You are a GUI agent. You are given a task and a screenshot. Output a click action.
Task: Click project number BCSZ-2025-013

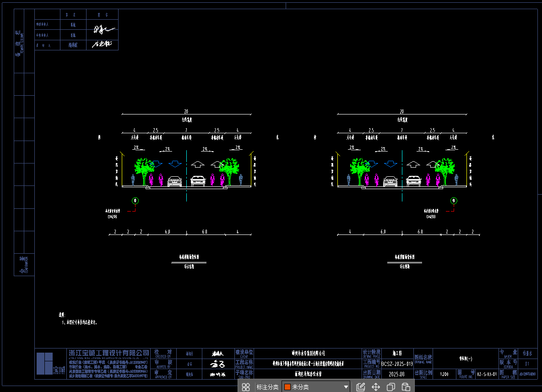tap(397, 364)
